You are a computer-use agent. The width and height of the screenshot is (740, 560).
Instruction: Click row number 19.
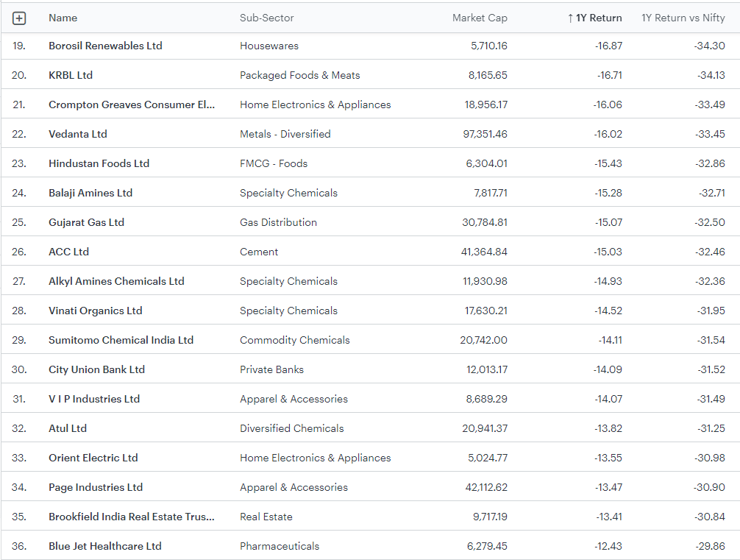pyautogui.click(x=19, y=46)
